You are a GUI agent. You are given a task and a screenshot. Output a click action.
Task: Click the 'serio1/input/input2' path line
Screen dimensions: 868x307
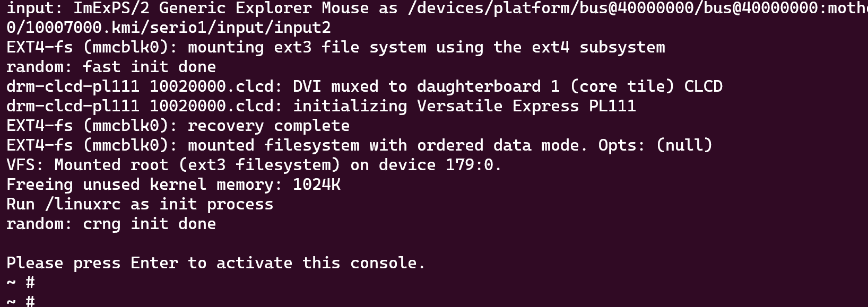point(168,28)
